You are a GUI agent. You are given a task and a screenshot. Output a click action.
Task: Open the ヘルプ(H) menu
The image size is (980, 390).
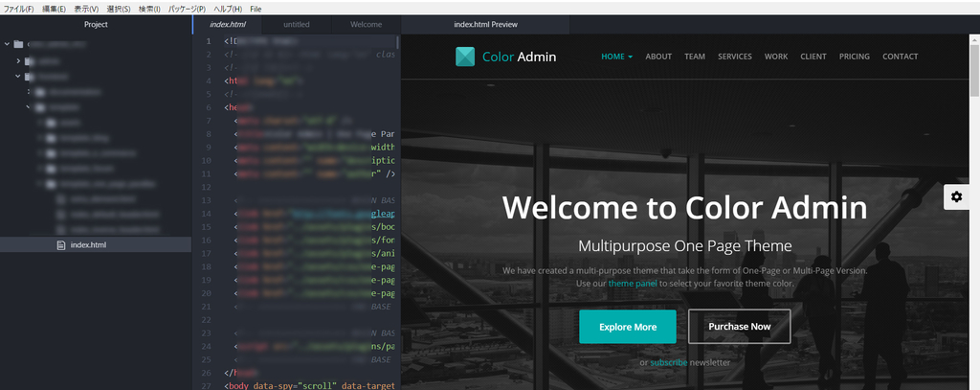228,9
